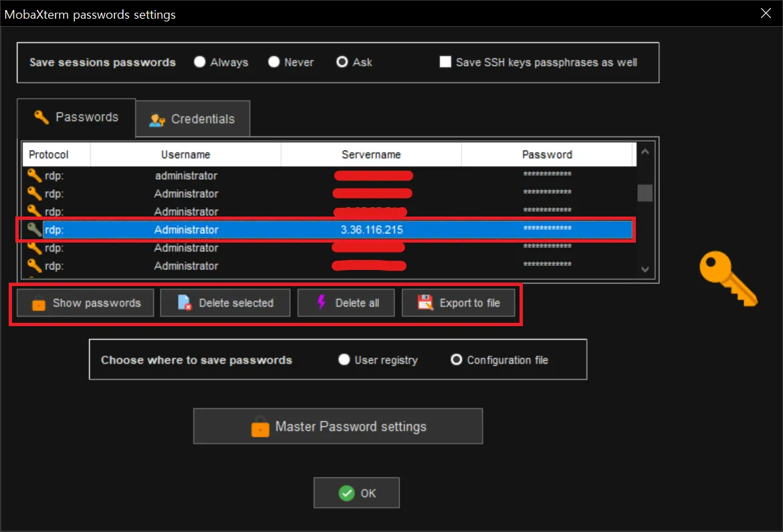
Task: Click the Export to file button
Action: pos(459,303)
